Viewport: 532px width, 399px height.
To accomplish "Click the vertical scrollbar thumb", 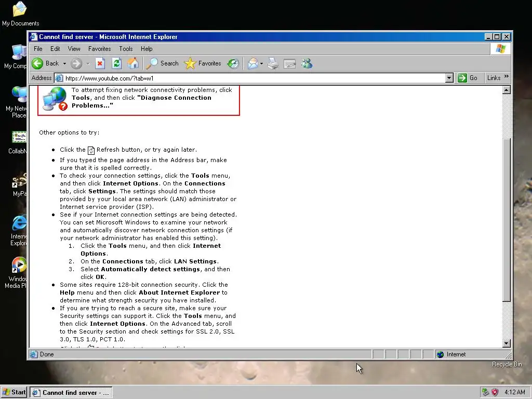I will coord(506,220).
